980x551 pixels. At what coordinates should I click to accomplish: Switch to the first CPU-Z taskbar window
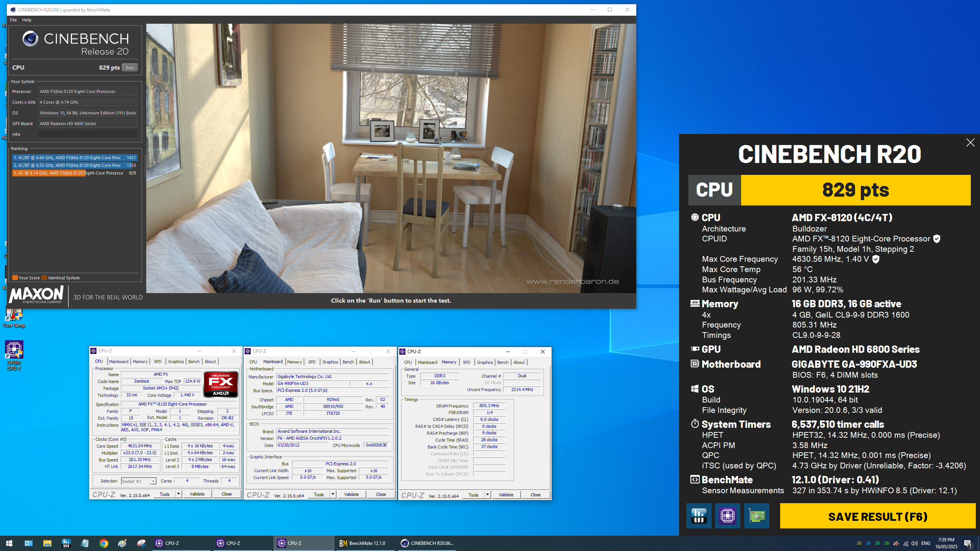tap(181, 543)
